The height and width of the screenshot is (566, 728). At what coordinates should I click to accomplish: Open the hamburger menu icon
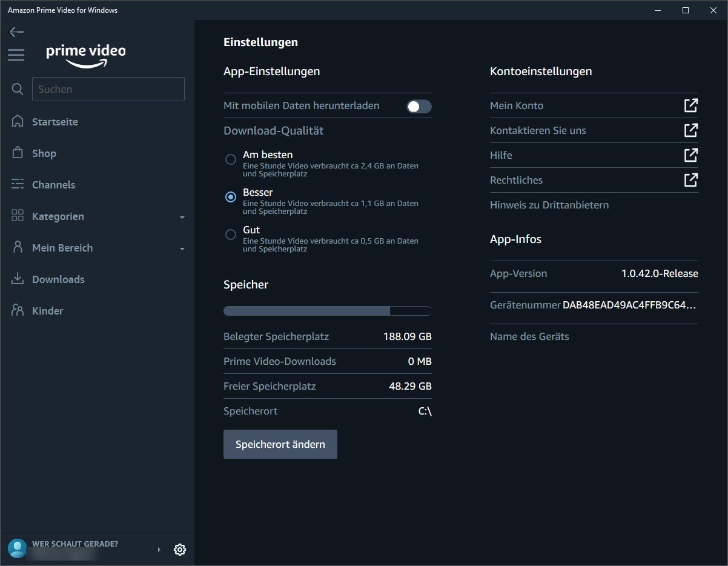(16, 55)
